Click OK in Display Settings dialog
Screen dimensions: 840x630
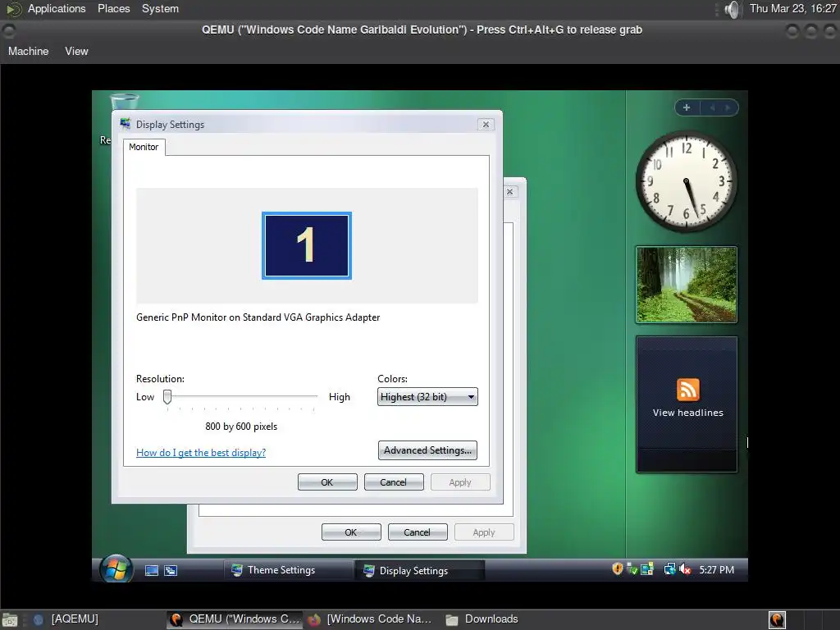click(x=327, y=482)
